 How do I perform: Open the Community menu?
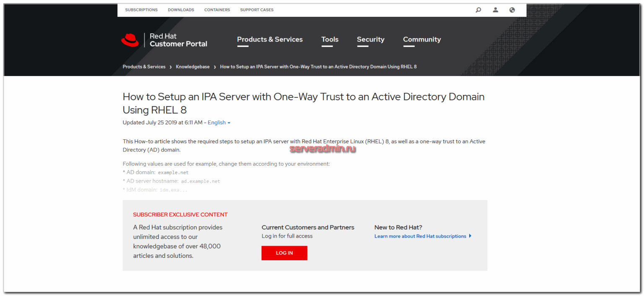(422, 39)
